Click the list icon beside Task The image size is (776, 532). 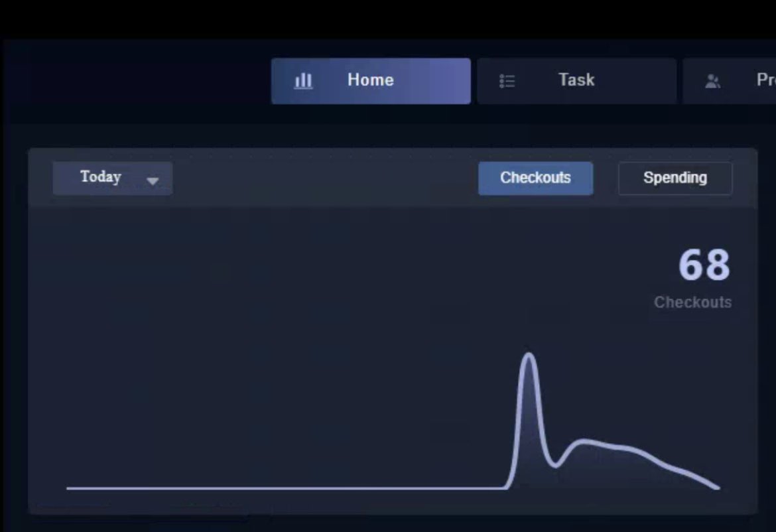pos(507,81)
